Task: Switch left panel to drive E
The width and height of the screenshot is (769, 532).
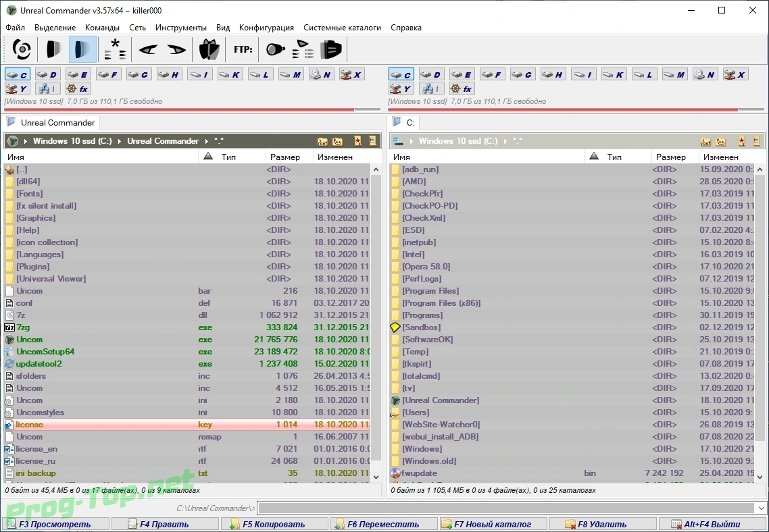Action: [78, 74]
